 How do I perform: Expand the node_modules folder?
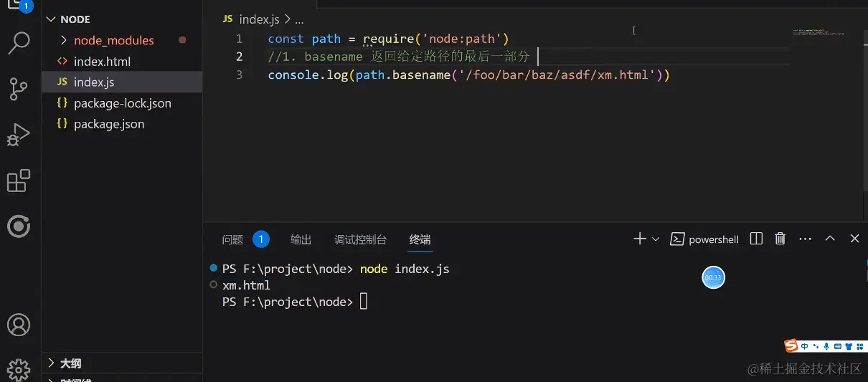point(122,40)
